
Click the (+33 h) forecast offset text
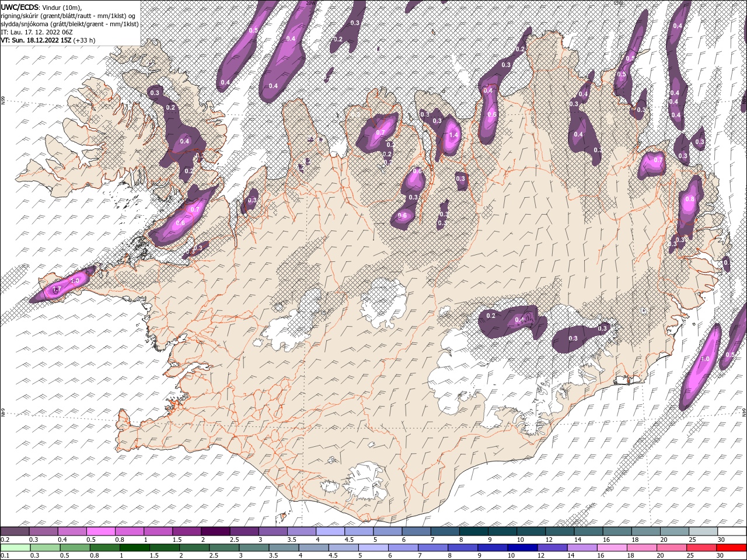[85, 40]
